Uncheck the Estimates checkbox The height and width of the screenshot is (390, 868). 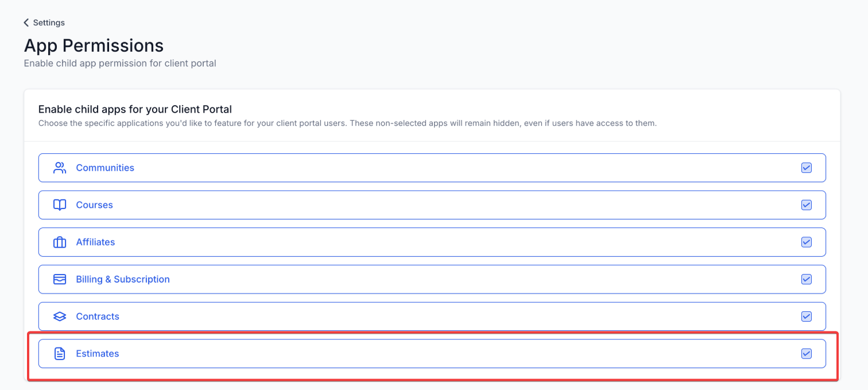pyautogui.click(x=806, y=354)
